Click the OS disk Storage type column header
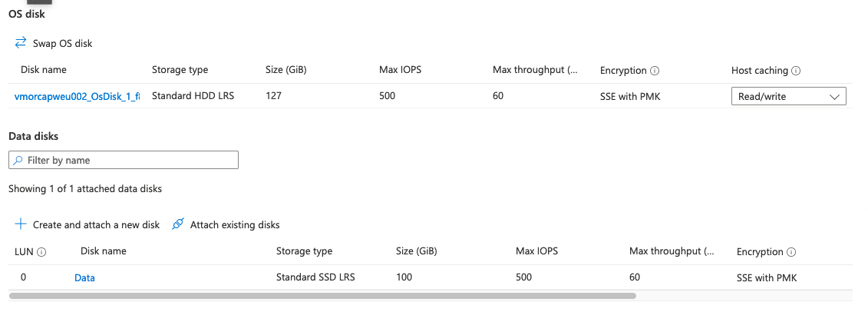 click(x=180, y=70)
